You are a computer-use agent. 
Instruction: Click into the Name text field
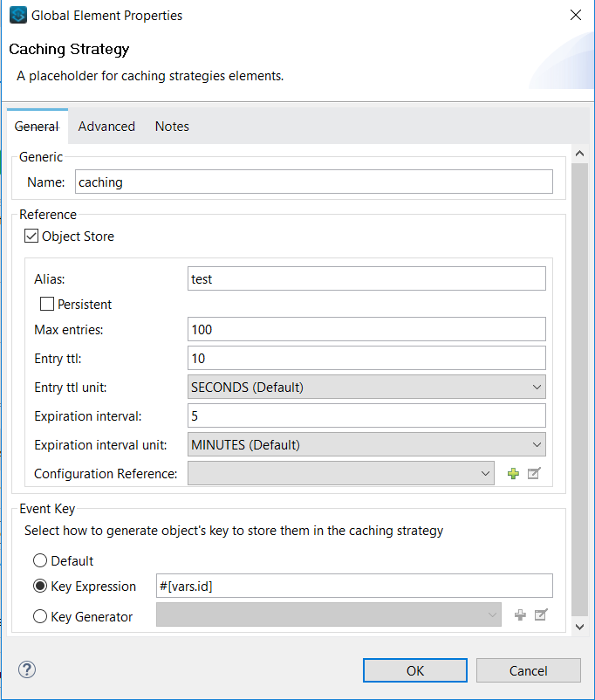click(x=313, y=182)
